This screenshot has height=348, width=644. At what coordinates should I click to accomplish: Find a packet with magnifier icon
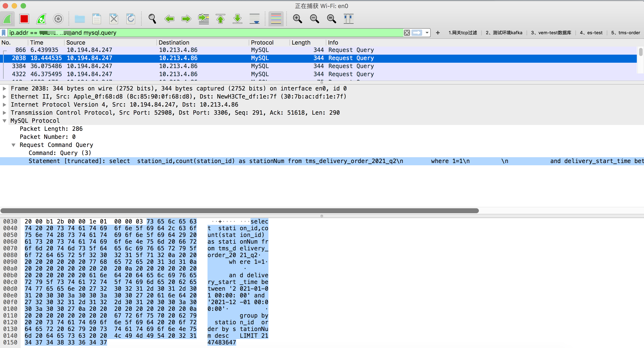coord(152,19)
